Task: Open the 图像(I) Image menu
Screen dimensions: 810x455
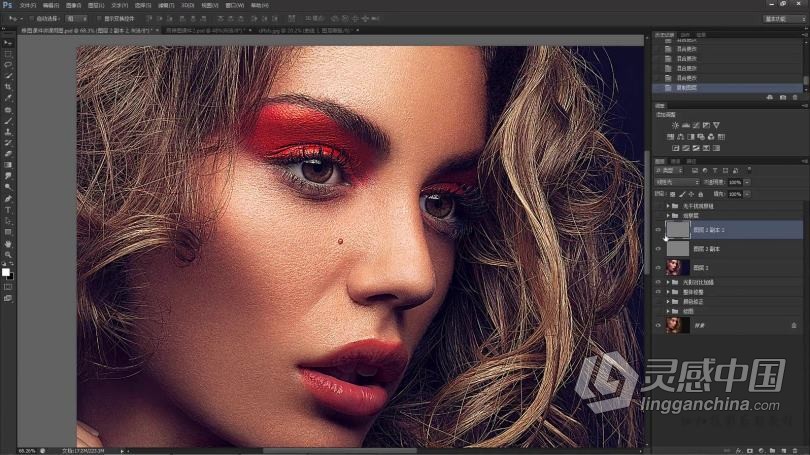Action: (73, 5)
